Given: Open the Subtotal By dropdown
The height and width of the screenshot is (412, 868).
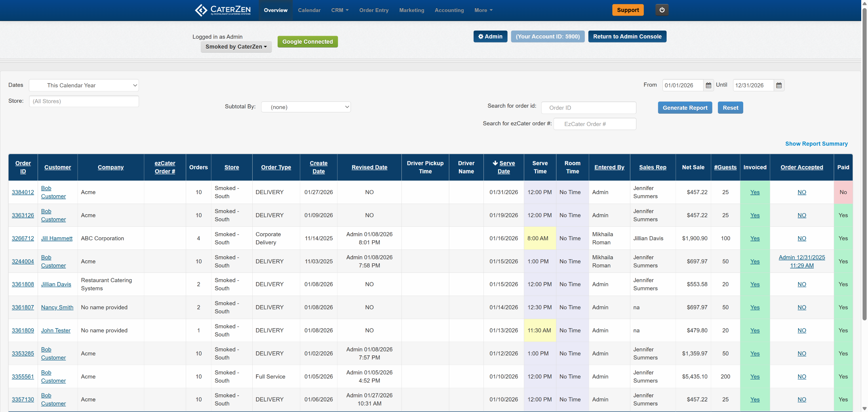Looking at the screenshot, I should (x=305, y=107).
